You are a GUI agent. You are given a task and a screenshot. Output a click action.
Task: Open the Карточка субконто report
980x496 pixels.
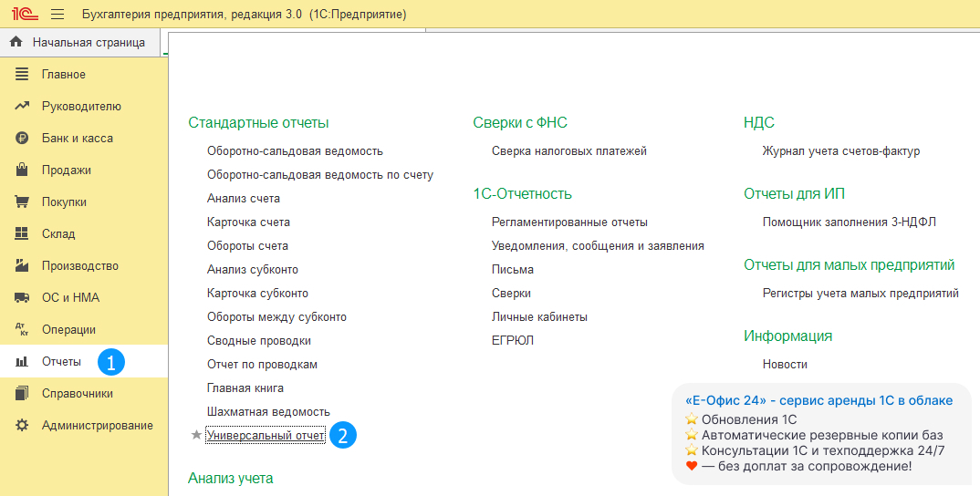click(x=257, y=294)
